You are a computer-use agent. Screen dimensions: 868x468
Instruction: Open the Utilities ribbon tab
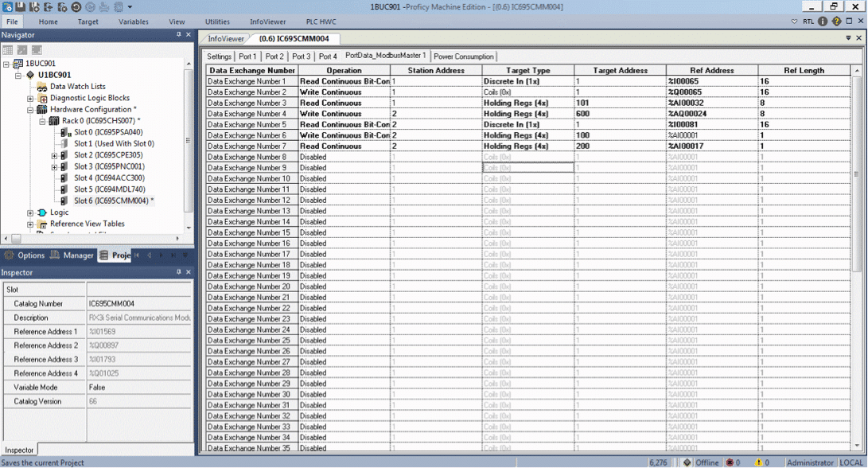[x=217, y=21]
